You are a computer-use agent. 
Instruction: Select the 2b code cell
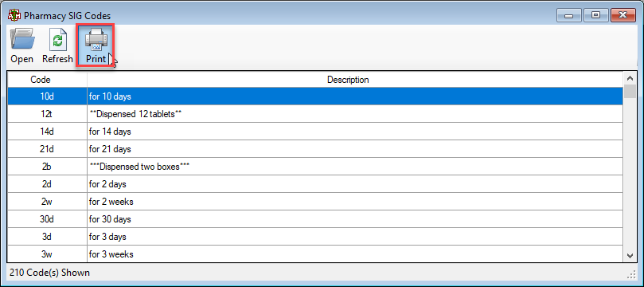(x=47, y=167)
